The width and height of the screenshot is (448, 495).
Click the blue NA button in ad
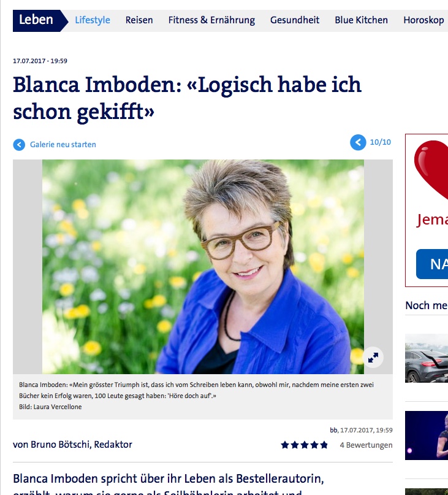click(x=432, y=264)
